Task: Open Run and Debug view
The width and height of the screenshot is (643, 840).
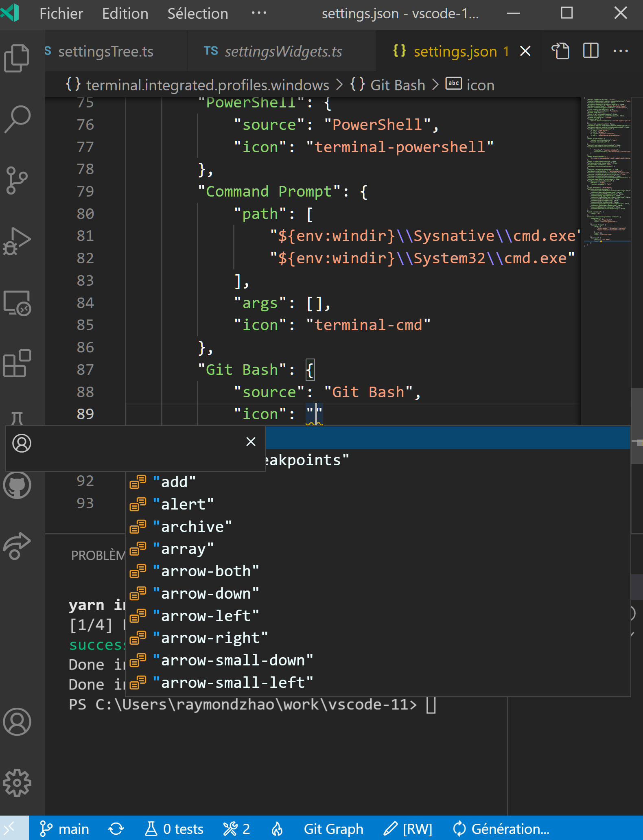Action: pyautogui.click(x=17, y=241)
